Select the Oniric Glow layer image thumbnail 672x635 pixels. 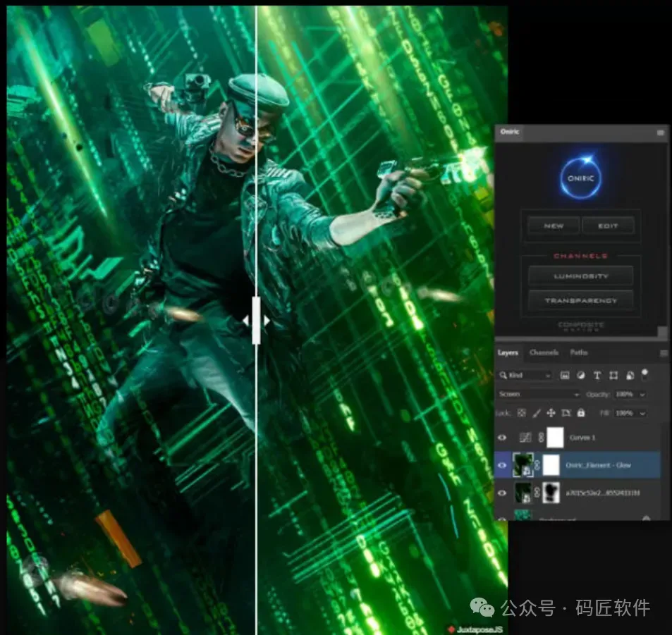[523, 465]
